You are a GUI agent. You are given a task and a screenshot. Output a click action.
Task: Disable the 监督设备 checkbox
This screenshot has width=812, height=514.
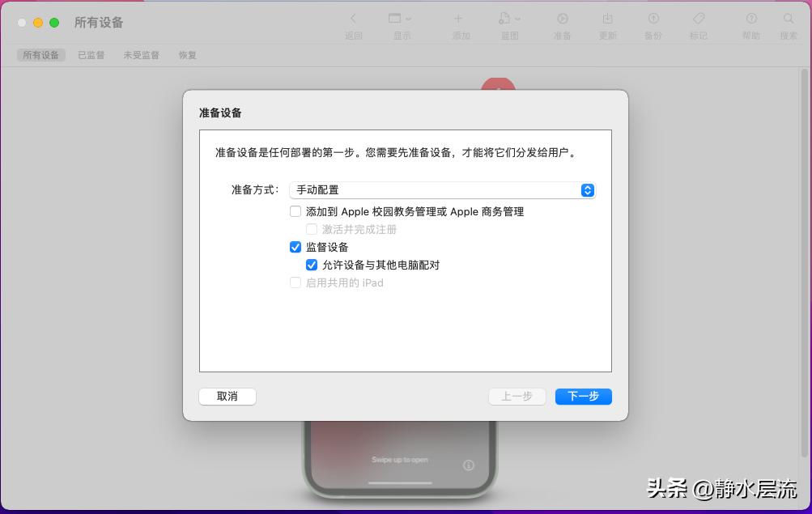coord(295,247)
